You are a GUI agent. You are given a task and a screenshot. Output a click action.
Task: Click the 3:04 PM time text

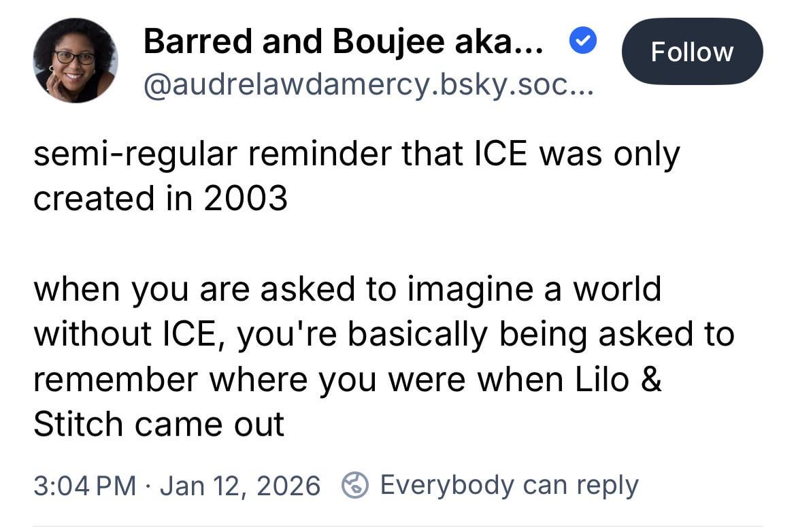[x=82, y=486]
